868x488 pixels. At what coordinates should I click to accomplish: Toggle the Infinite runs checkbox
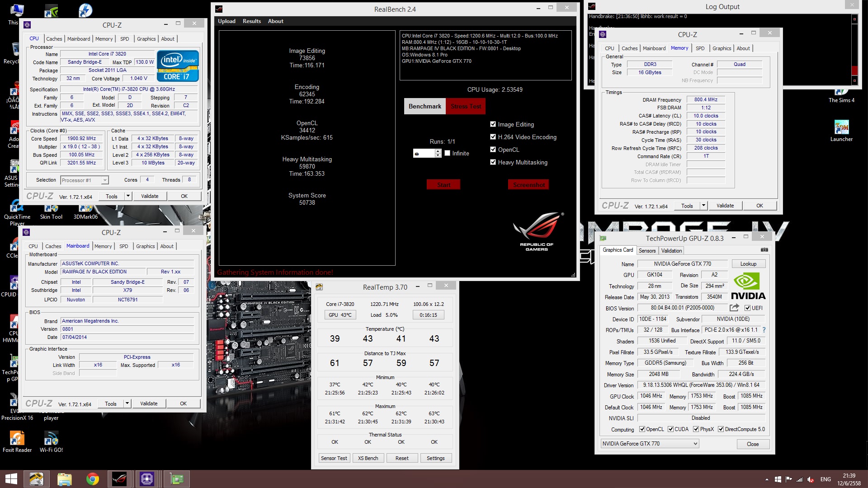tap(448, 153)
